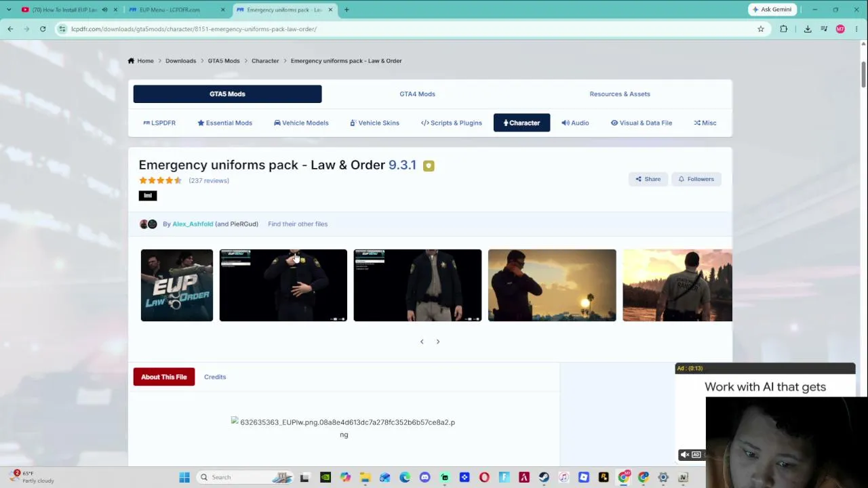Open Rockstar Games Launcher from taskbar
The height and width of the screenshot is (488, 868).
pyautogui.click(x=604, y=477)
